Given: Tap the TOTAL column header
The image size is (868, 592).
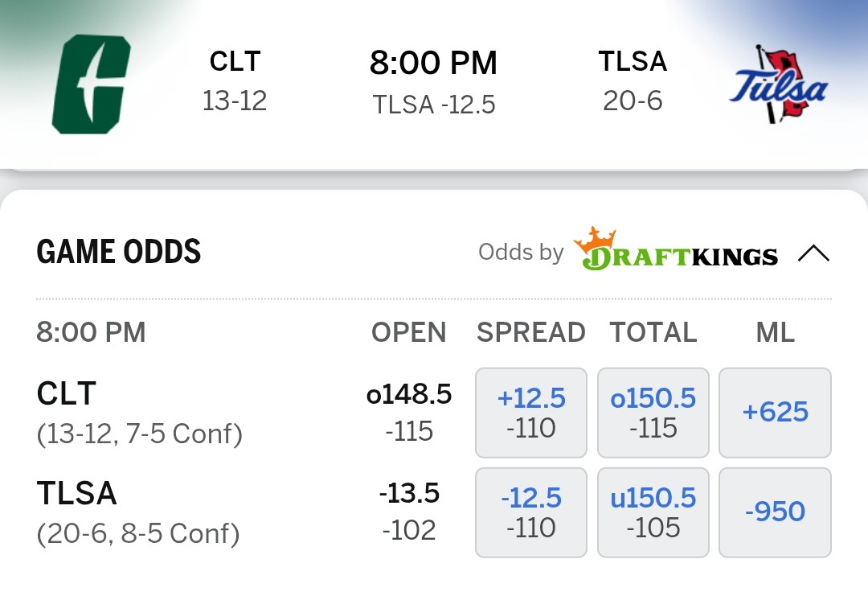Looking at the screenshot, I should [x=653, y=332].
